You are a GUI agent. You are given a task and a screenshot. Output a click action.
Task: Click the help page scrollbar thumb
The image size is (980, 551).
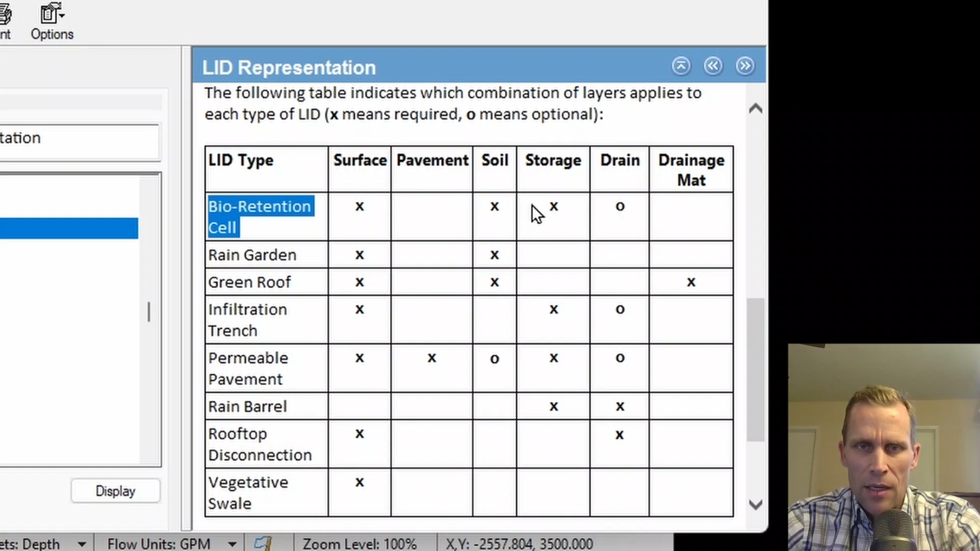pyautogui.click(x=755, y=369)
